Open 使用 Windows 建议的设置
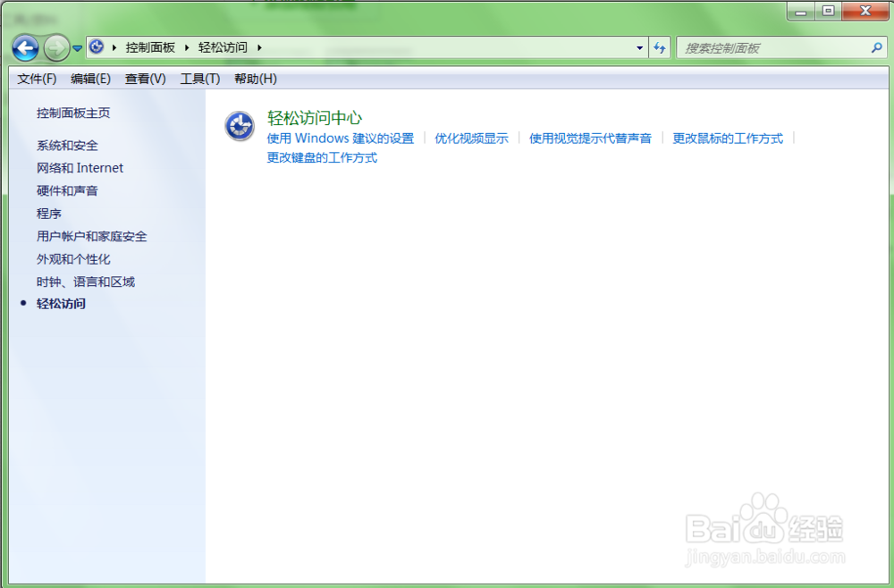The height and width of the screenshot is (588, 894). click(340, 139)
